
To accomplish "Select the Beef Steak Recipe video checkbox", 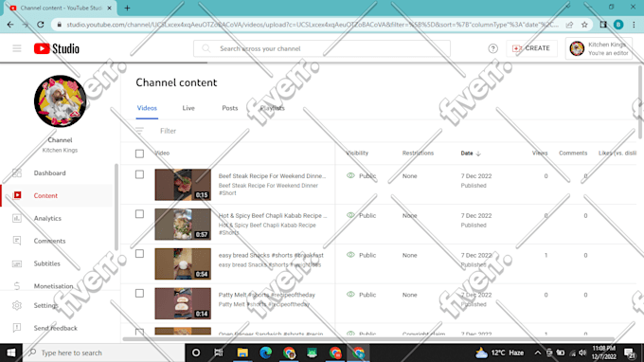I will [139, 174].
